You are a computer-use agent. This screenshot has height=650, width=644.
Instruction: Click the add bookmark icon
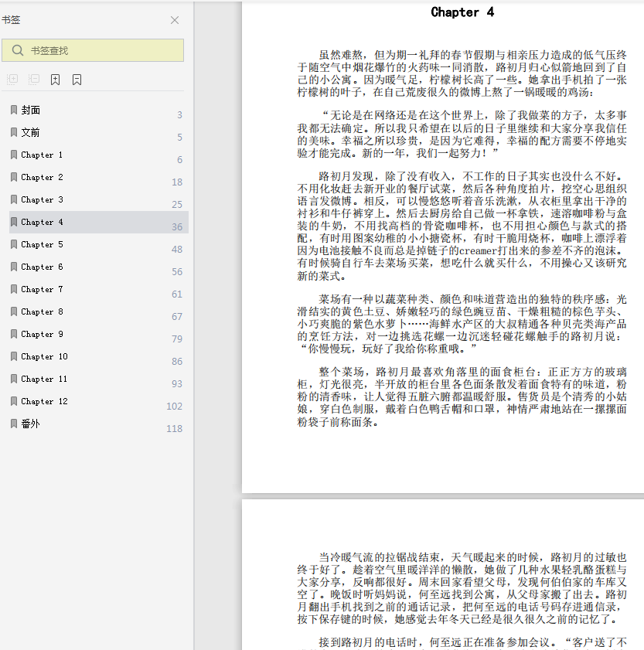click(55, 80)
